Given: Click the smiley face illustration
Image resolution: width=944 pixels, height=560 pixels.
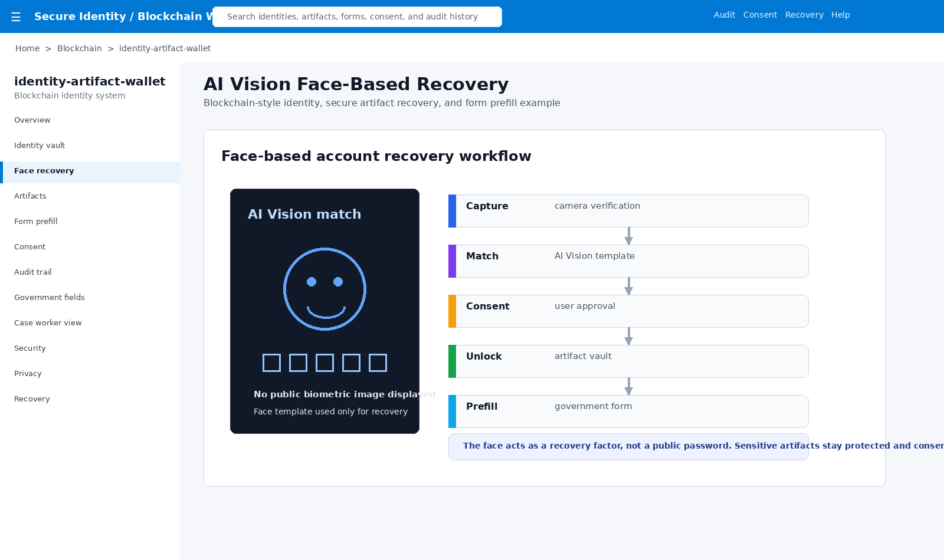Looking at the screenshot, I should tap(324, 289).
